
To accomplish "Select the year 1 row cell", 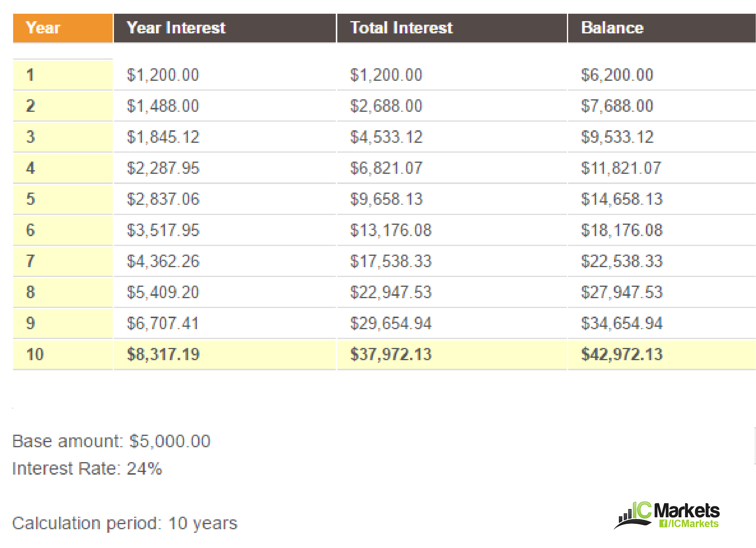I will point(63,75).
